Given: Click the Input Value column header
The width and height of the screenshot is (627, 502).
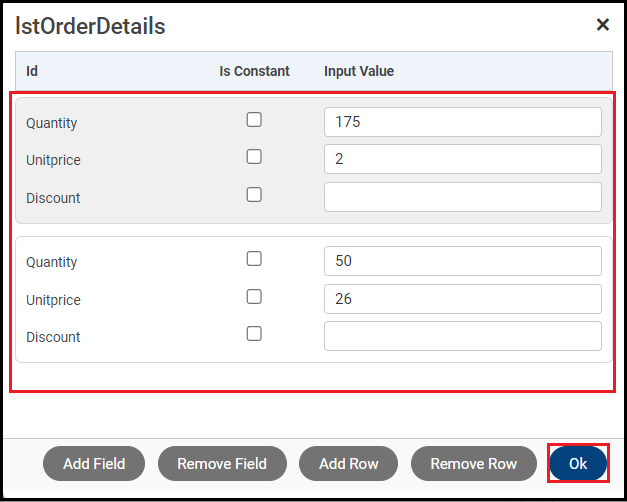Looking at the screenshot, I should click(x=359, y=71).
